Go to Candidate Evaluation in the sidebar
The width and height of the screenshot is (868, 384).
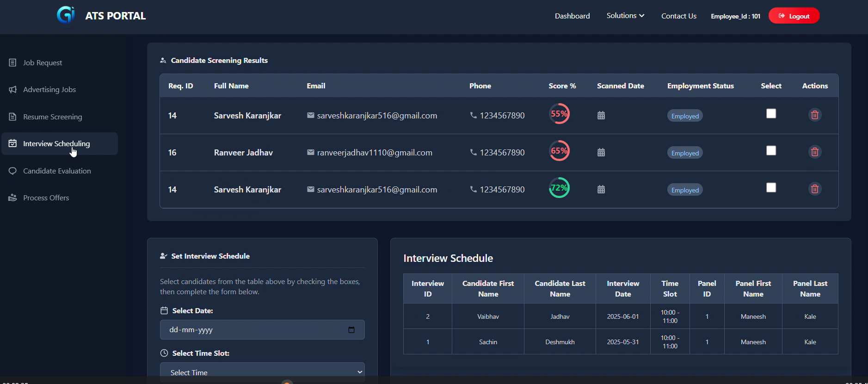pyautogui.click(x=57, y=171)
